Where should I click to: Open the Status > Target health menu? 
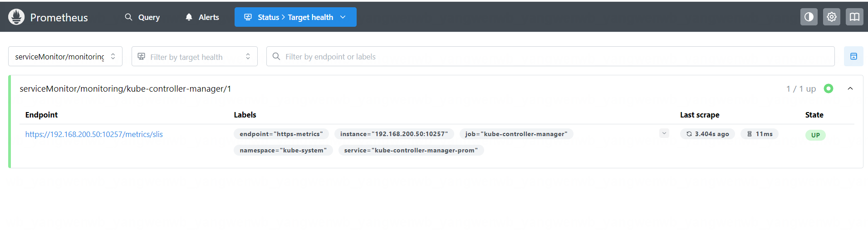295,17
